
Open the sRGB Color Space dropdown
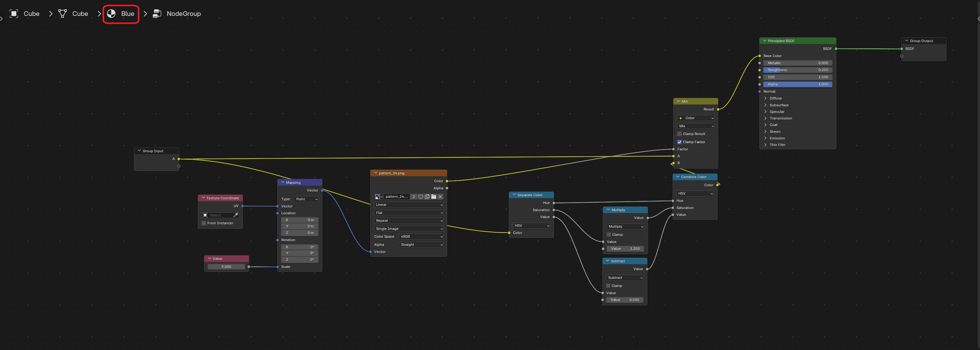(x=421, y=237)
